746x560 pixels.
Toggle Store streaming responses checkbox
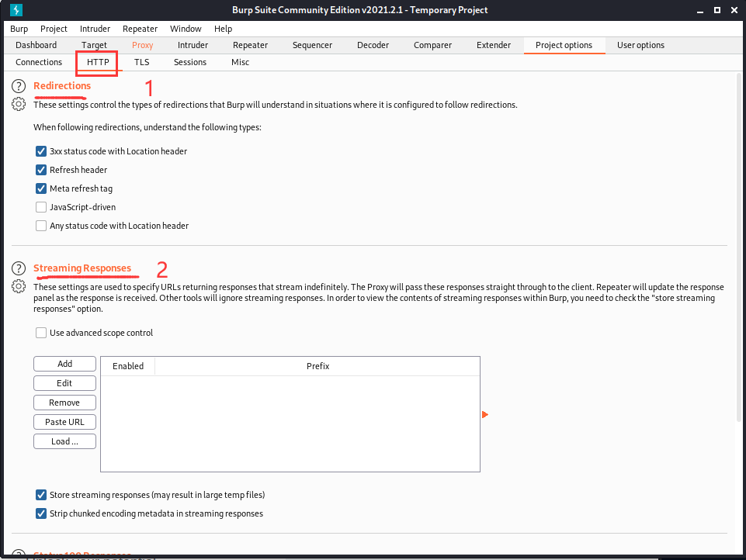[x=41, y=495]
